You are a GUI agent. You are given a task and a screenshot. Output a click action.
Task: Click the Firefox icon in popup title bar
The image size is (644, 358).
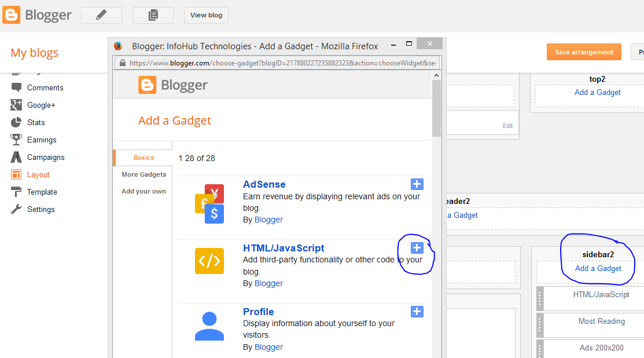tap(118, 46)
